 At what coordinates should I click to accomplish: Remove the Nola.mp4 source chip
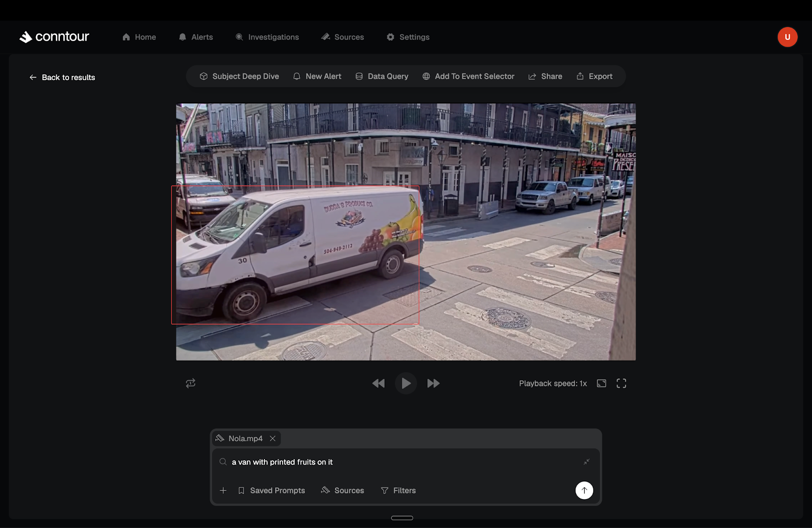(x=273, y=438)
